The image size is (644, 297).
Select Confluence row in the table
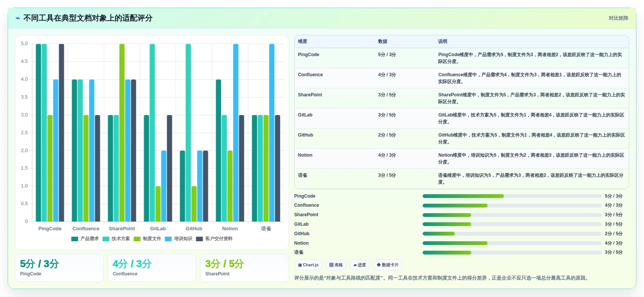[x=461, y=78]
